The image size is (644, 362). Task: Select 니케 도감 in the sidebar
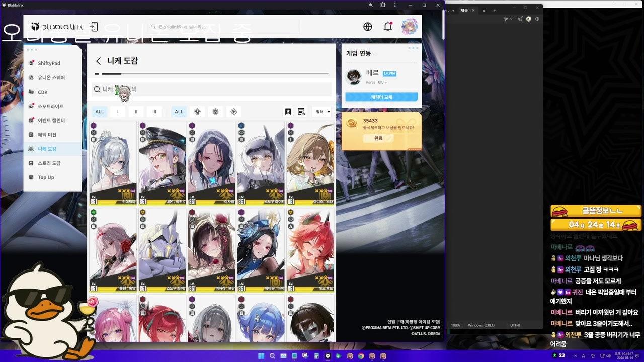(52, 149)
